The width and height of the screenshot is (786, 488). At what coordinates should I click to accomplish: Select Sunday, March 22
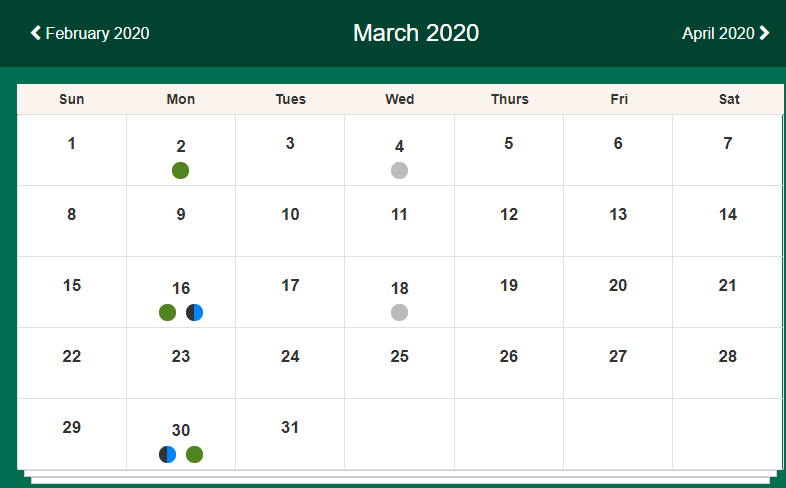click(x=72, y=356)
